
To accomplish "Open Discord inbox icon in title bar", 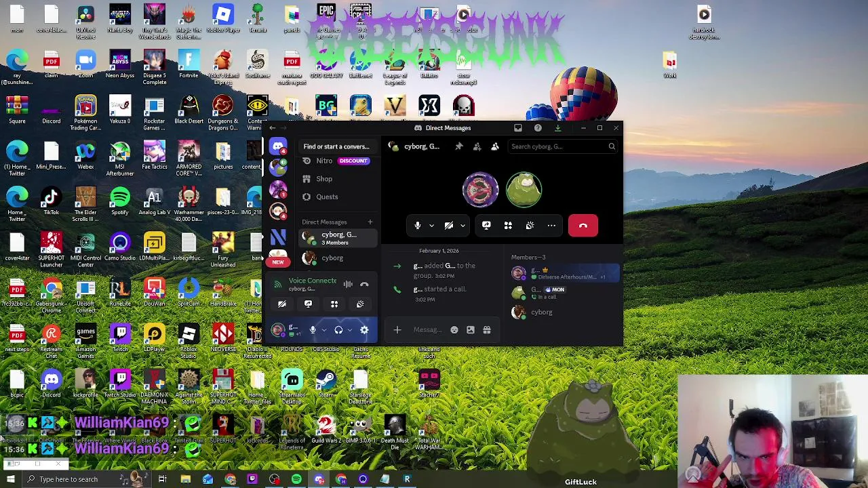I will [518, 127].
